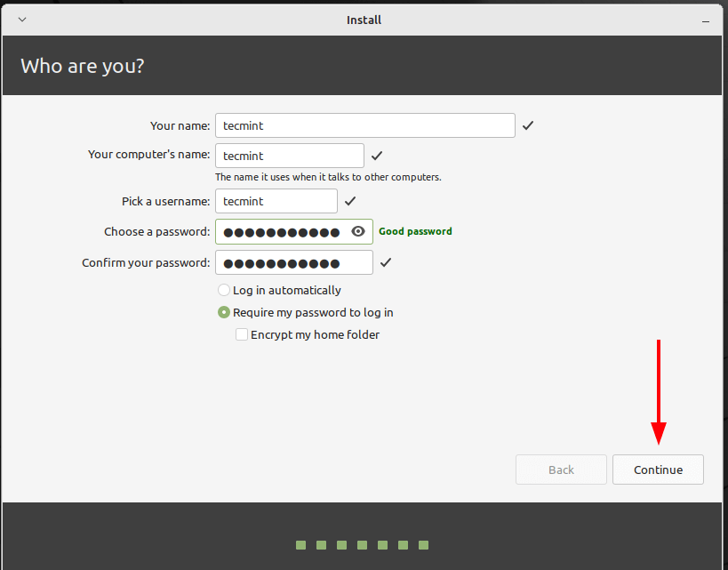Select Require my password to log in
Image resolution: width=728 pixels, height=570 pixels.
[x=224, y=313]
